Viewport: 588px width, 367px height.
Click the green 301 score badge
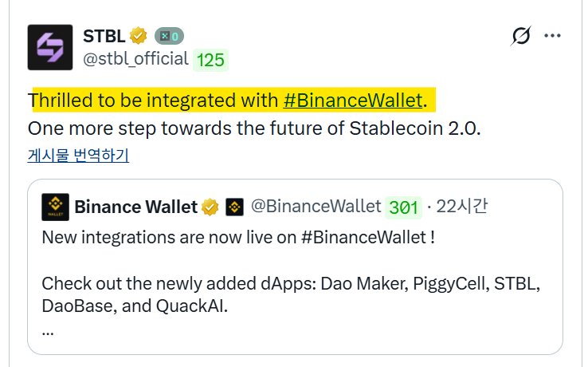[403, 207]
